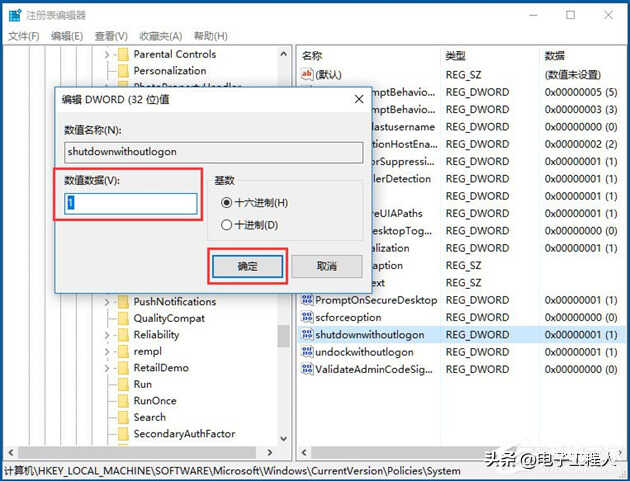Click the tree pane vertical scrollbar thumb
The width and height of the screenshot is (630, 481).
(283, 336)
